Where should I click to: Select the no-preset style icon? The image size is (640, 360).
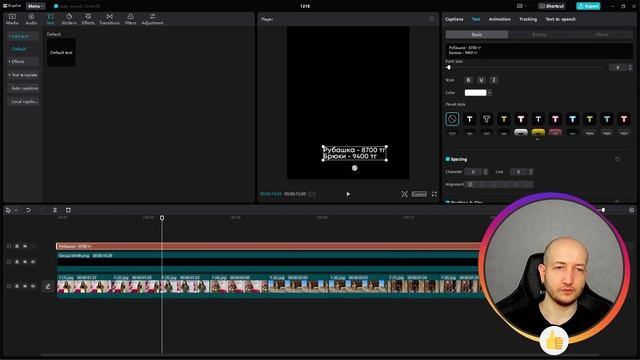452,119
